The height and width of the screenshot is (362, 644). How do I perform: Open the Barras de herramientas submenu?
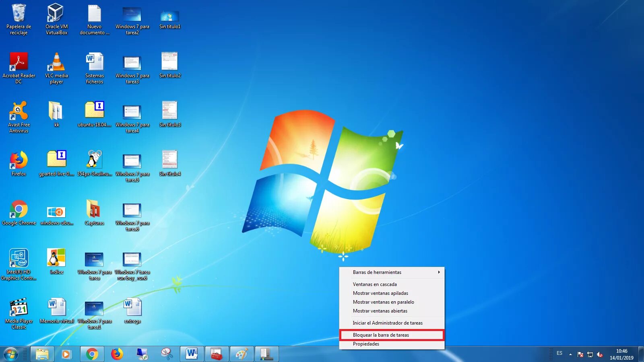(x=392, y=272)
